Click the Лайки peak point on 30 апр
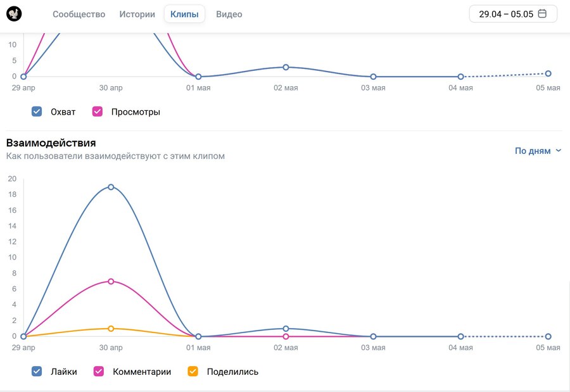 (111, 187)
